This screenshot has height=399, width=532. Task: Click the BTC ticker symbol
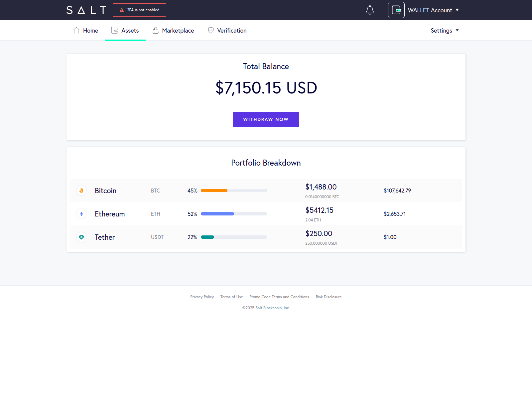pyautogui.click(x=156, y=191)
